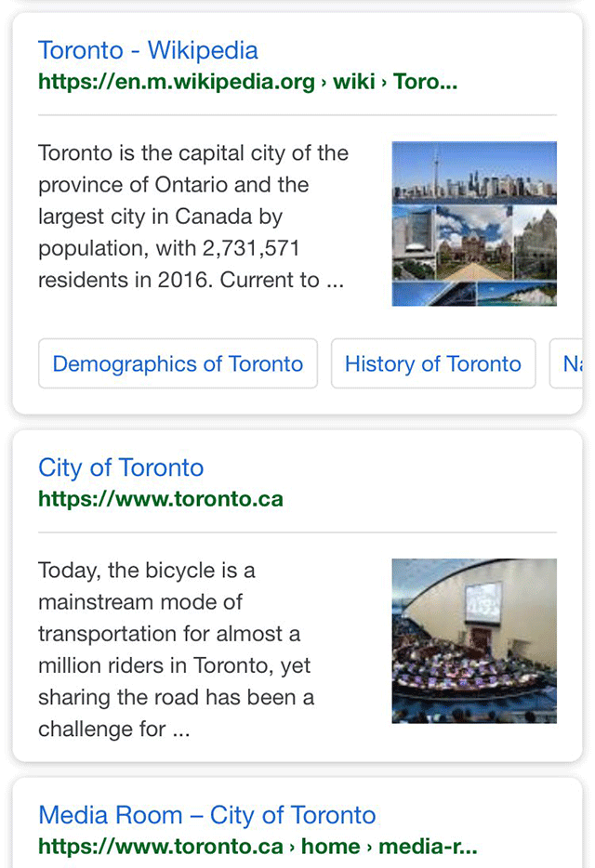Open the Toronto - Wikipedia result title
Image resolution: width=595 pixels, height=868 pixels.
pos(148,50)
